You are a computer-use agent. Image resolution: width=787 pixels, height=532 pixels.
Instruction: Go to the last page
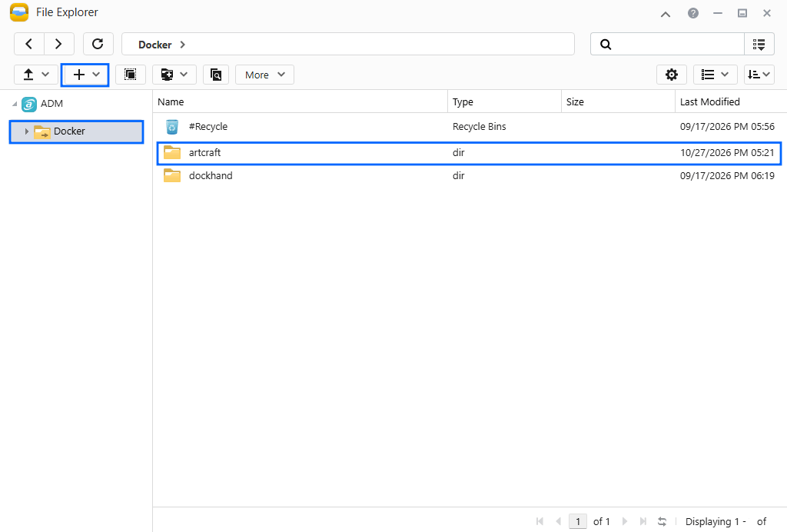point(643,521)
